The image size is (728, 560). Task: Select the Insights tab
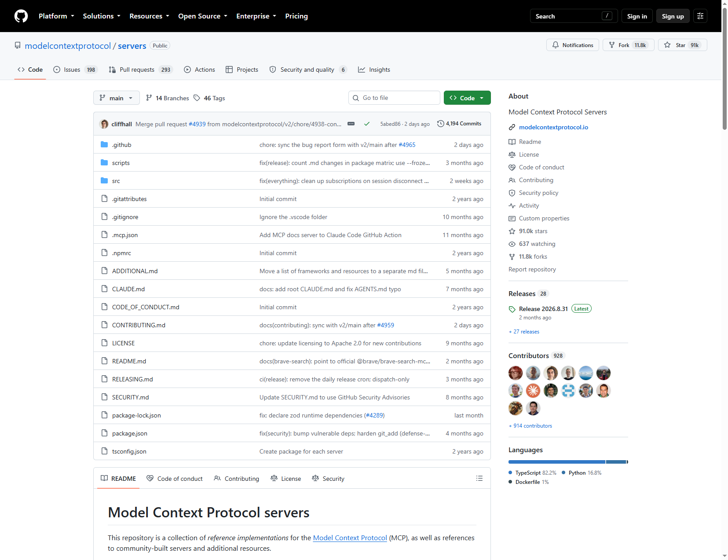point(374,70)
